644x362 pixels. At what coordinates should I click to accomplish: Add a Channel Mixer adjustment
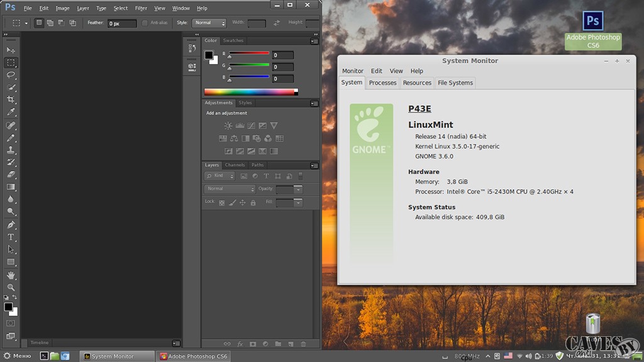tap(268, 138)
